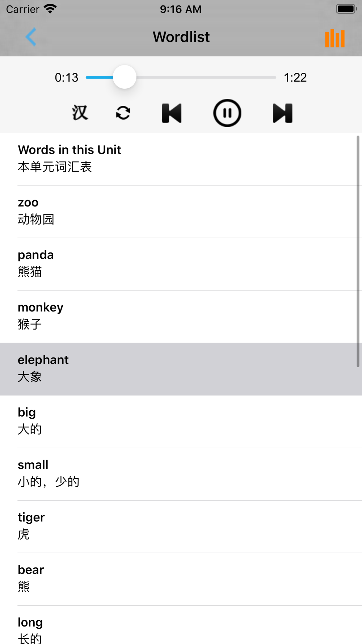Select the word zoo
Viewport: 362px width, 644px height.
click(x=181, y=212)
